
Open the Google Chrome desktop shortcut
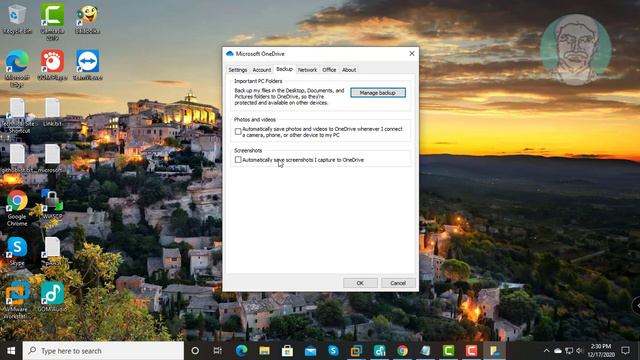pos(17,208)
